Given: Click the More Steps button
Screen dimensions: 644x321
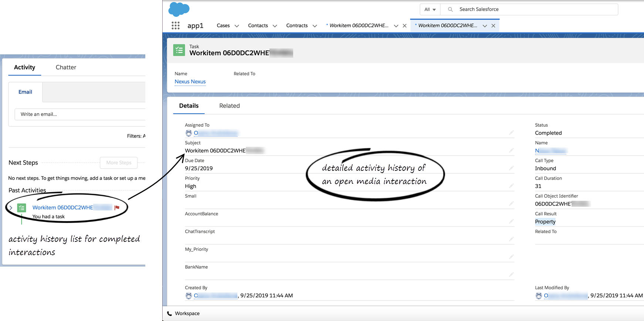Looking at the screenshot, I should pyautogui.click(x=119, y=163).
